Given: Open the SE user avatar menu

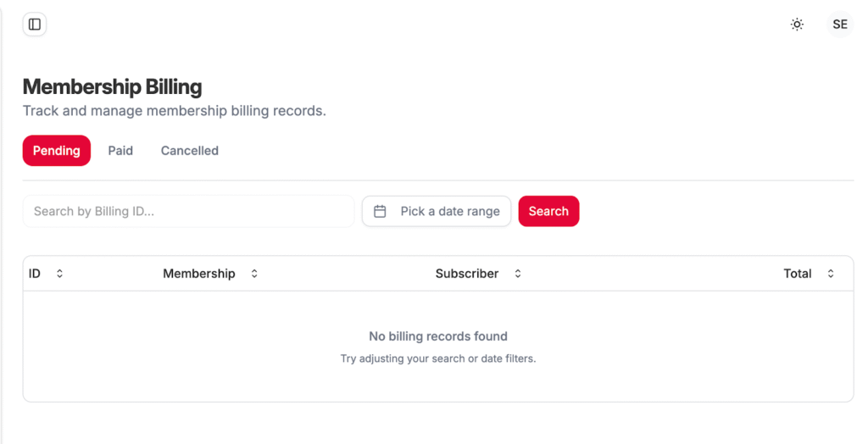Looking at the screenshot, I should pyautogui.click(x=839, y=25).
